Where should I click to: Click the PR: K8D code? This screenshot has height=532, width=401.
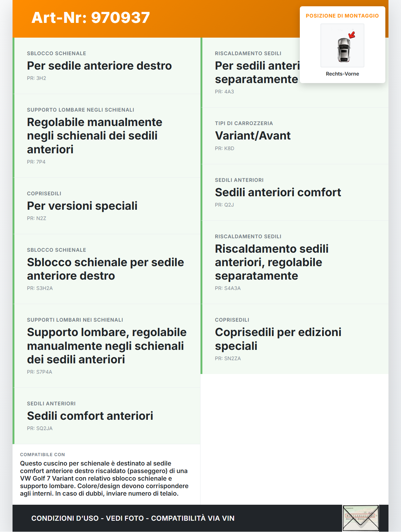[x=225, y=149]
